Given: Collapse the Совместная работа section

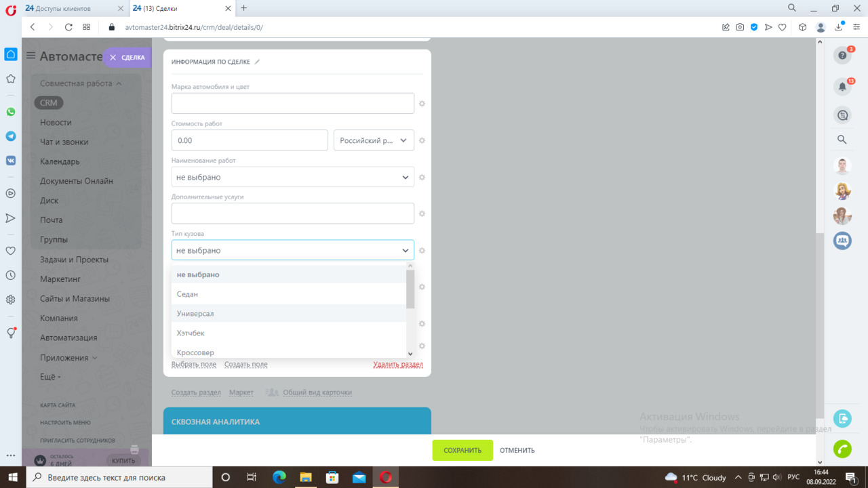Looking at the screenshot, I should pyautogui.click(x=81, y=83).
